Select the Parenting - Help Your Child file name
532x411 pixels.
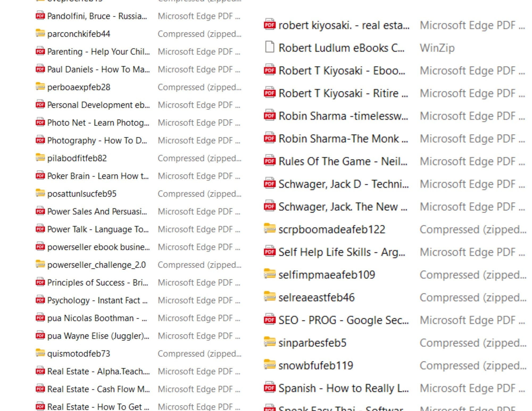tap(98, 52)
